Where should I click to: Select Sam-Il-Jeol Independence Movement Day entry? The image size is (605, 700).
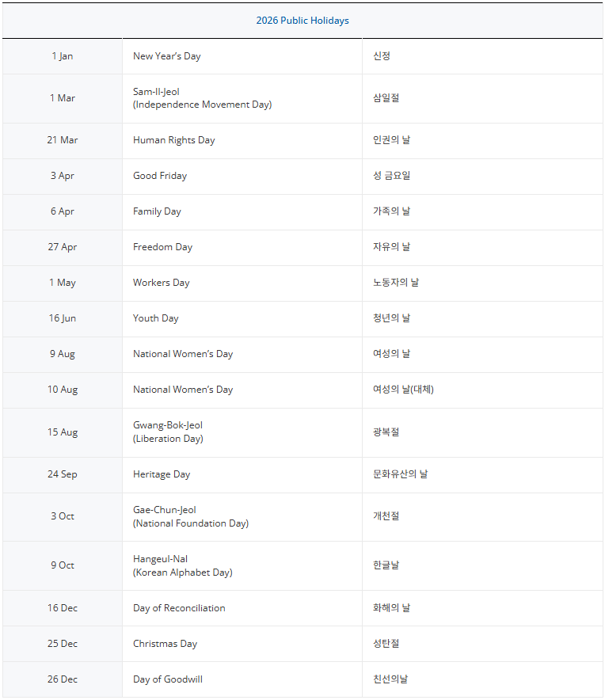coord(202,98)
